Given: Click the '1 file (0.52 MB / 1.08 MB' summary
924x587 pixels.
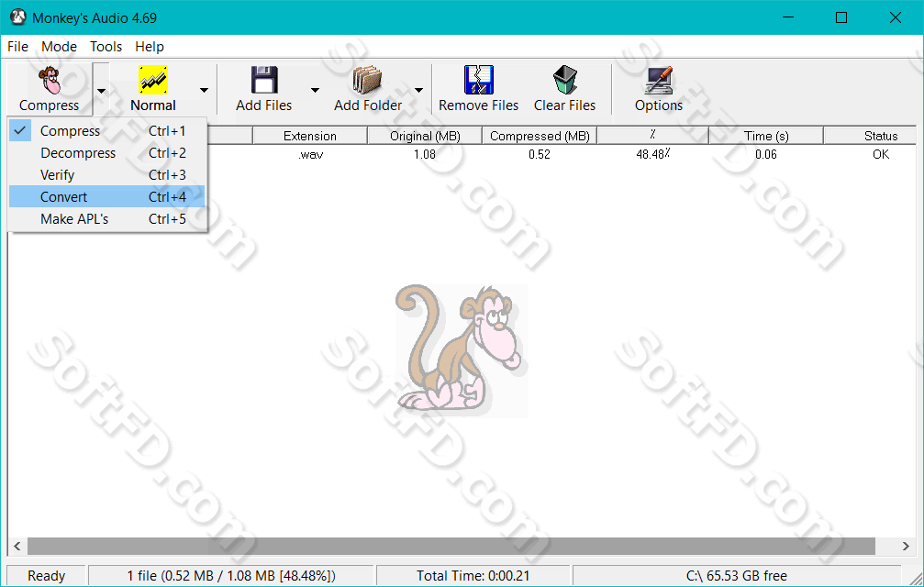Looking at the screenshot, I should coord(231,576).
